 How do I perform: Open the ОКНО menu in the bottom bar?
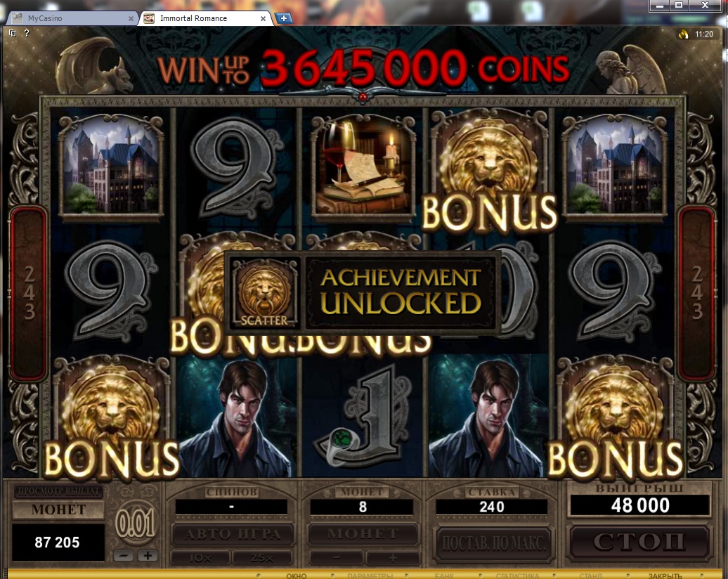tap(297, 575)
